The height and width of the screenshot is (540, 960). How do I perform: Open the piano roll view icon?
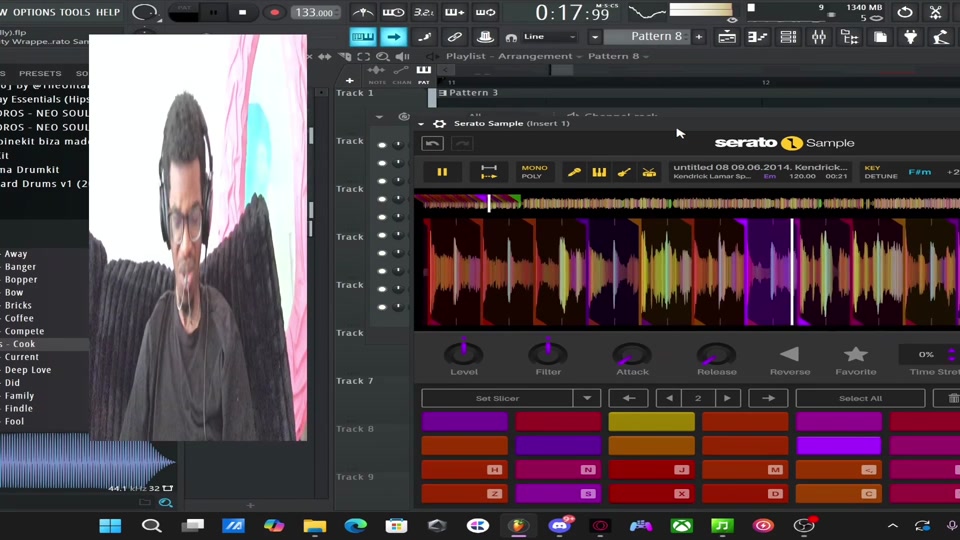click(x=757, y=37)
